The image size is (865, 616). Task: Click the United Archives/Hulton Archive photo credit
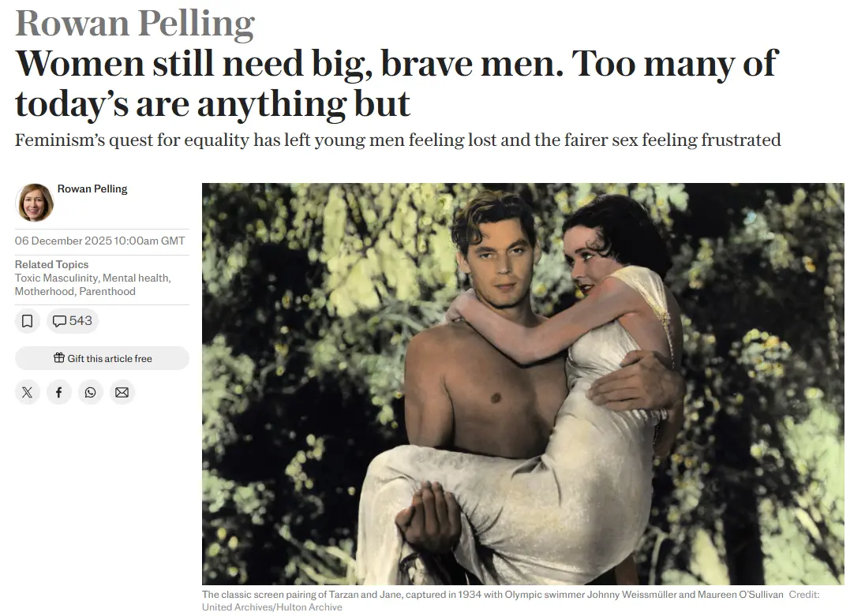272,607
